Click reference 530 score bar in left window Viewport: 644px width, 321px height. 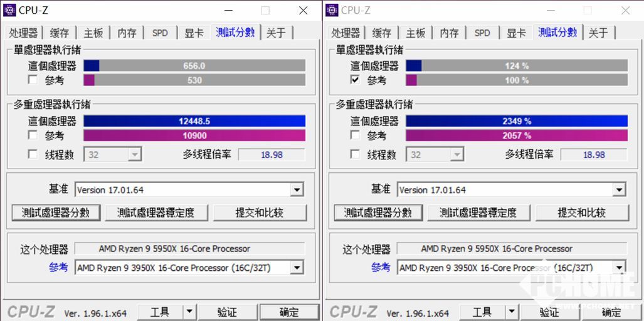click(194, 80)
